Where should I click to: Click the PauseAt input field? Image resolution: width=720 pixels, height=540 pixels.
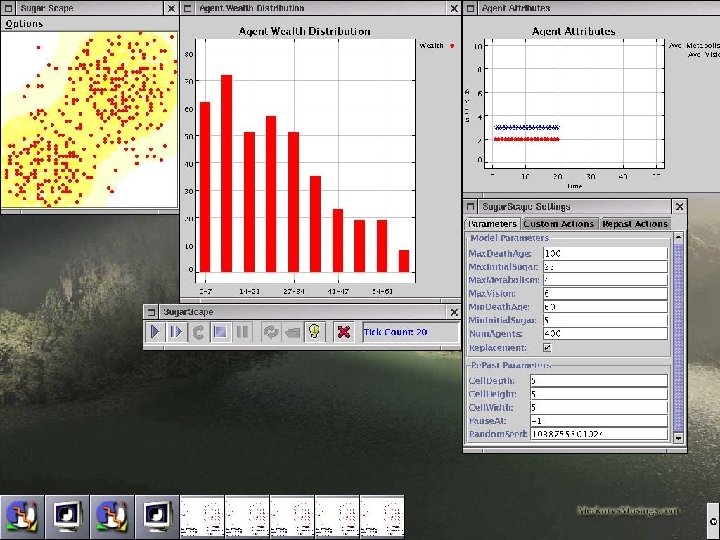click(x=599, y=421)
